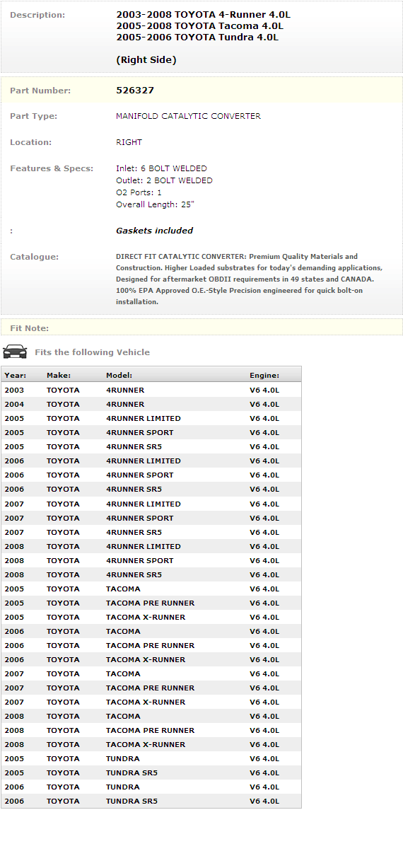Select the 2005 TUNDRA SR5 row
The width and height of the screenshot is (403, 868).
click(151, 772)
